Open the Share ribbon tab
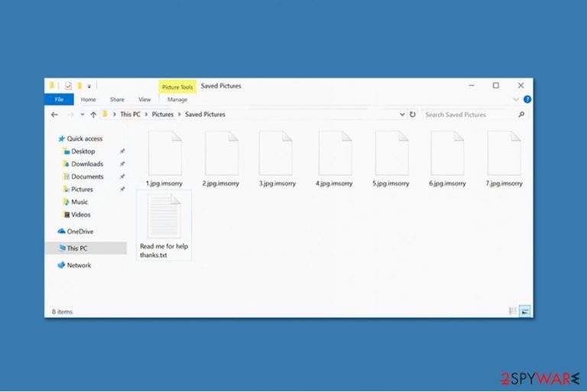This screenshot has width=587, height=392. click(117, 99)
